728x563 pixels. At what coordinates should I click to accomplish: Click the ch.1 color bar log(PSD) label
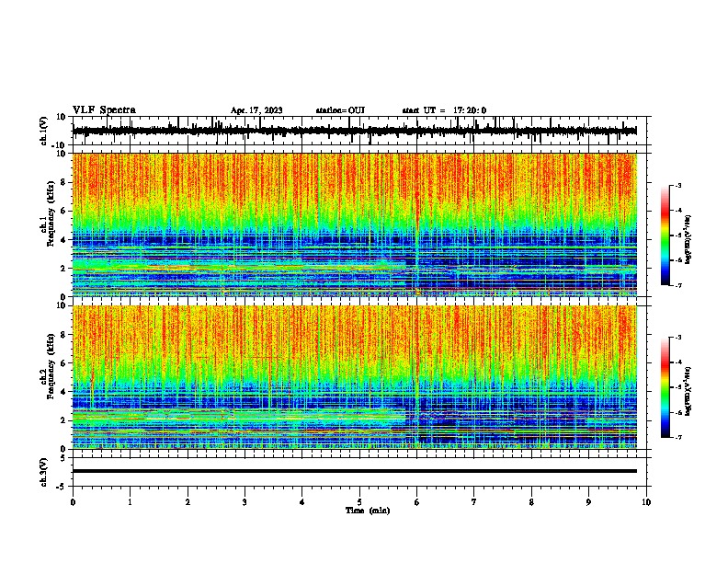[688, 239]
